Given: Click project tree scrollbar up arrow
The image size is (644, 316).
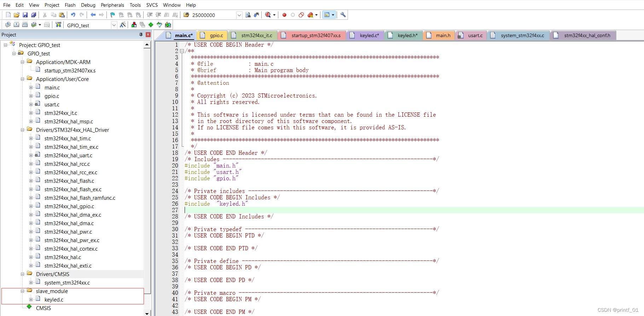Looking at the screenshot, I should click(x=147, y=45).
